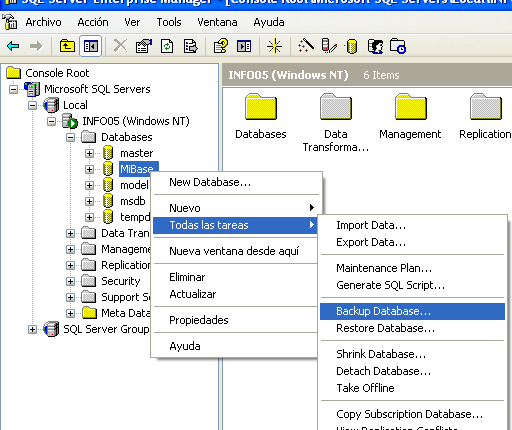Click the show/hide action pane icon
Image resolution: width=512 pixels, height=430 pixels.
click(244, 46)
